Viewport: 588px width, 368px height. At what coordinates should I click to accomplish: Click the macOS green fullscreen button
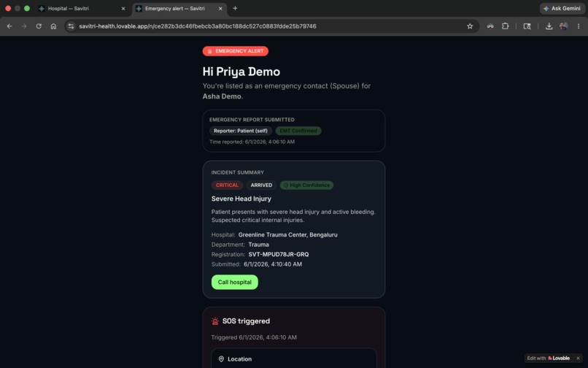pyautogui.click(x=27, y=8)
